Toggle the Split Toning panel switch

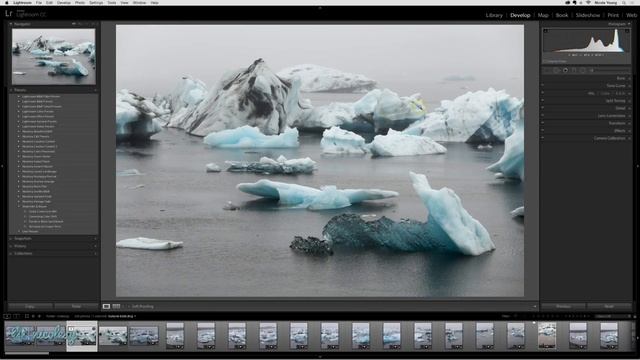click(543, 100)
